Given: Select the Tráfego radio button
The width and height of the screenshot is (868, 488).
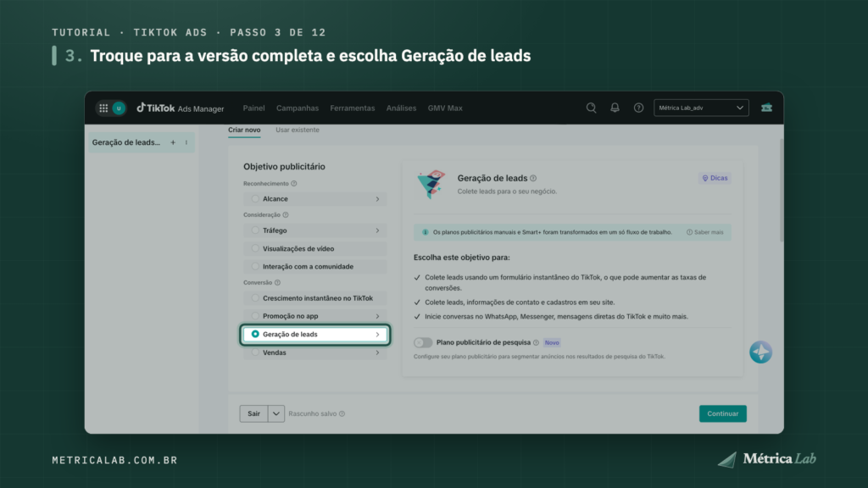Looking at the screenshot, I should pos(255,230).
